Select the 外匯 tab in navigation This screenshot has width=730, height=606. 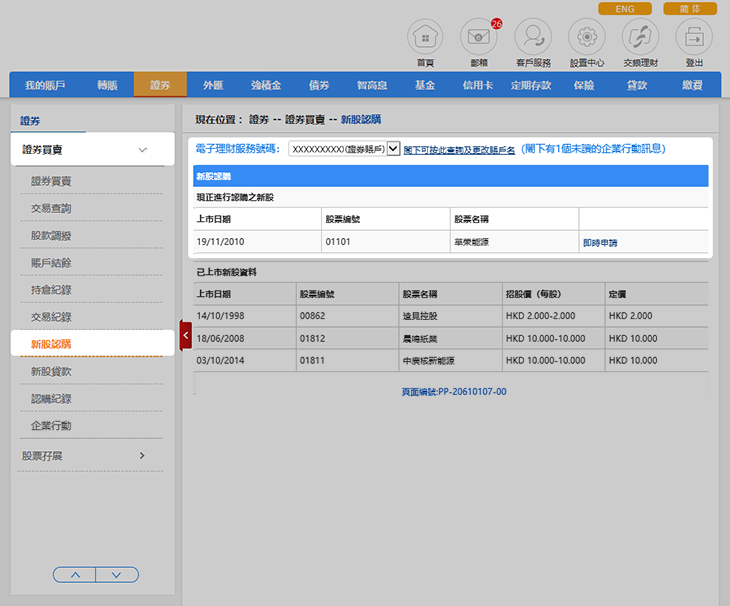pos(213,85)
